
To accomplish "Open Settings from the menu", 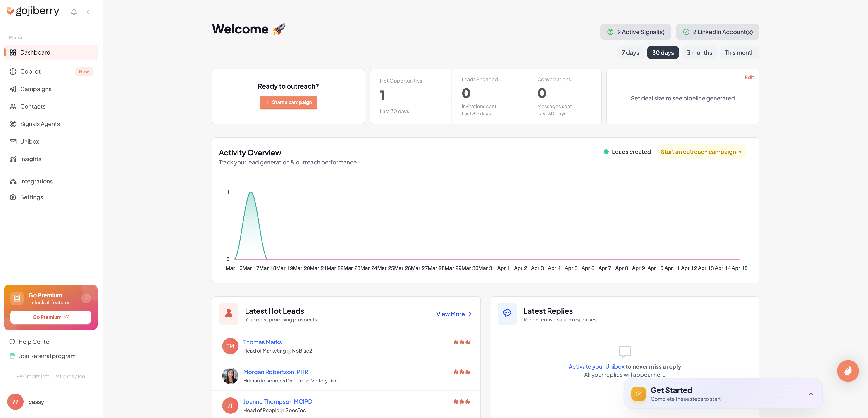I will 31,197.
